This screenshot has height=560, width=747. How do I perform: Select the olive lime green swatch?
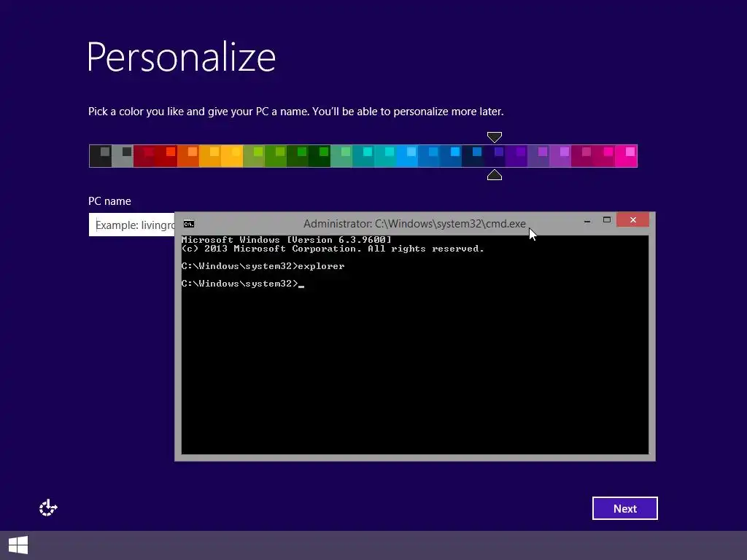pos(254,156)
